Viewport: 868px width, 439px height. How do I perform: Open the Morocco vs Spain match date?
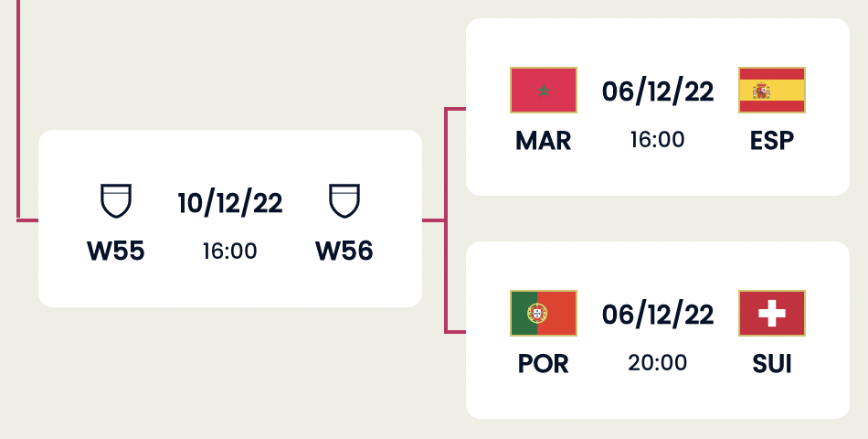657,91
